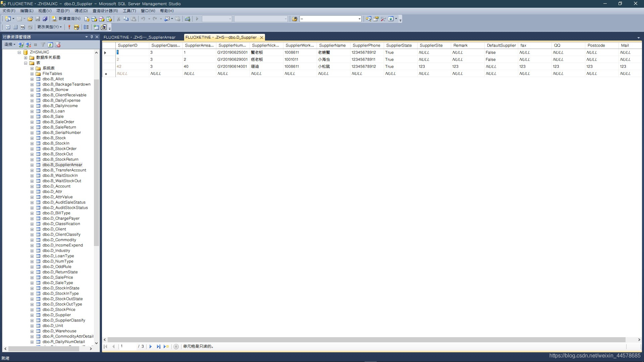Collapse the 表 folder node
Screen dimensions: 644x362
[x=25, y=63]
